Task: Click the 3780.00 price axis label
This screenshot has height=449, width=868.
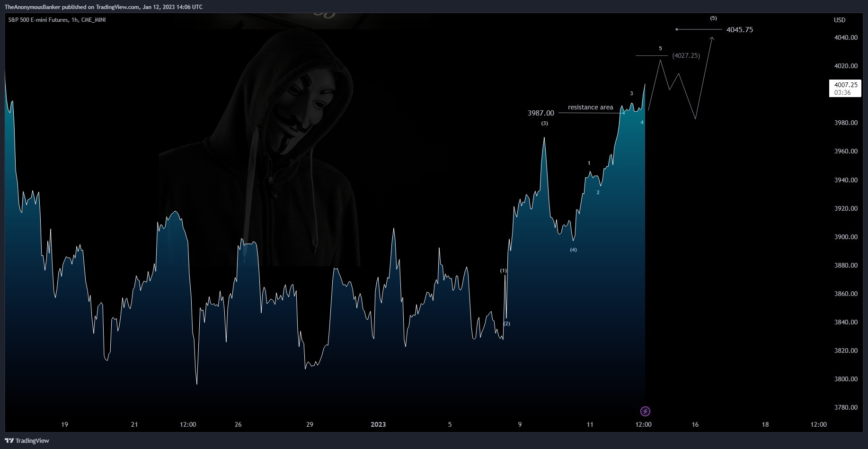Action: 846,407
